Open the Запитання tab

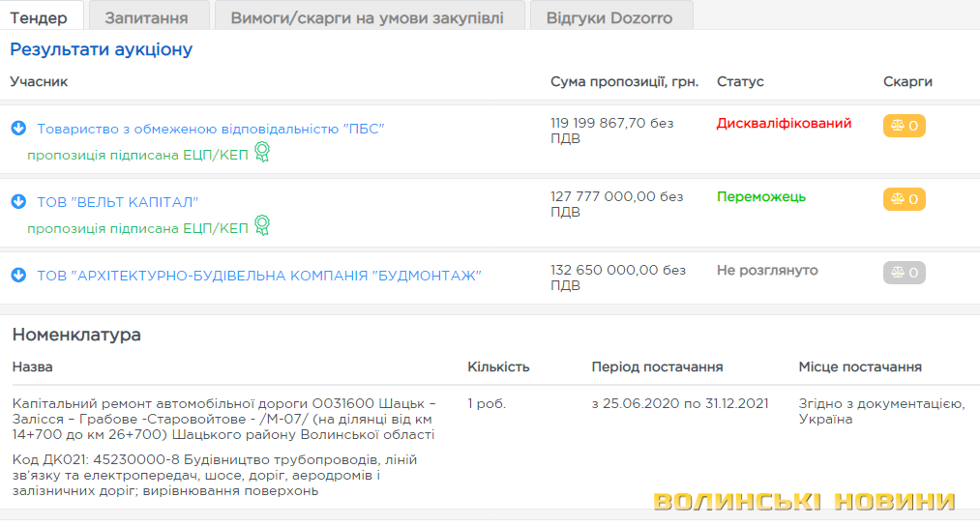145,17
